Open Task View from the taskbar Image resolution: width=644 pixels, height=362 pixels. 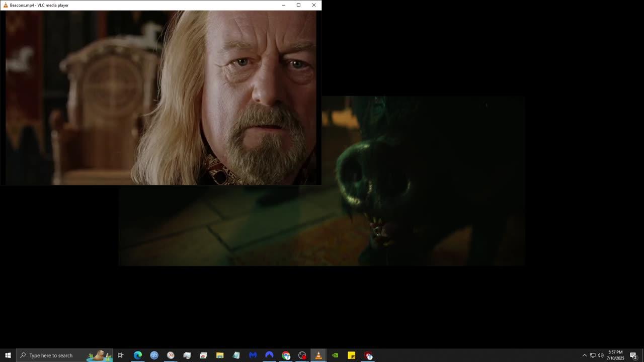121,355
